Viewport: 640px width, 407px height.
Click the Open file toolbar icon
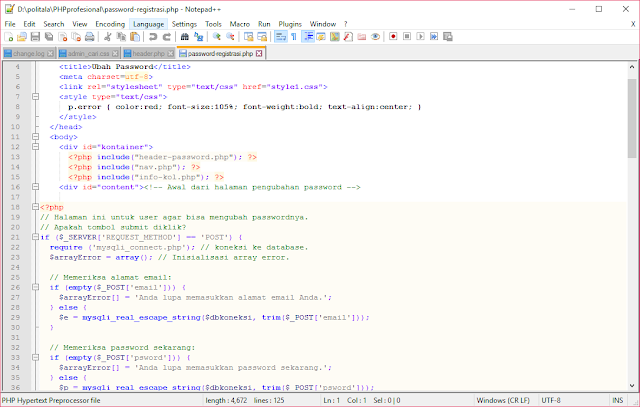coord(22,37)
